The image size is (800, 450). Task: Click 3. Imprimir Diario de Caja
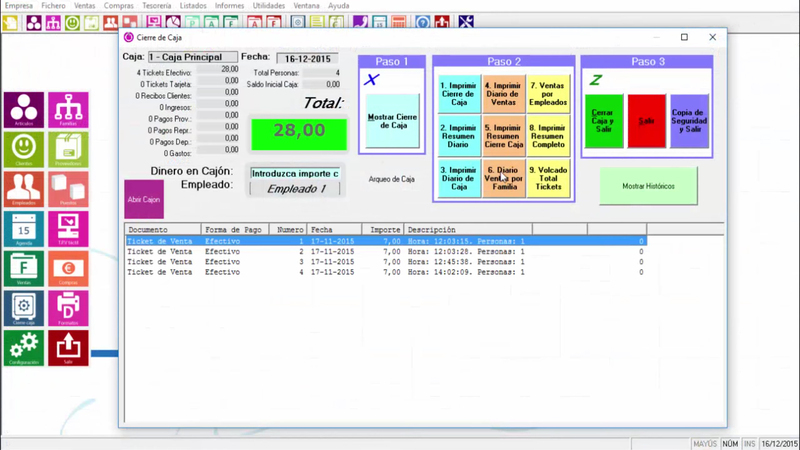(459, 178)
